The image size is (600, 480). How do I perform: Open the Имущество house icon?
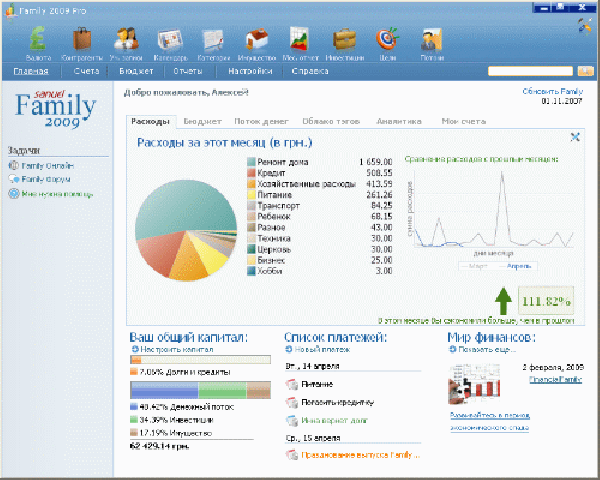pos(257,39)
